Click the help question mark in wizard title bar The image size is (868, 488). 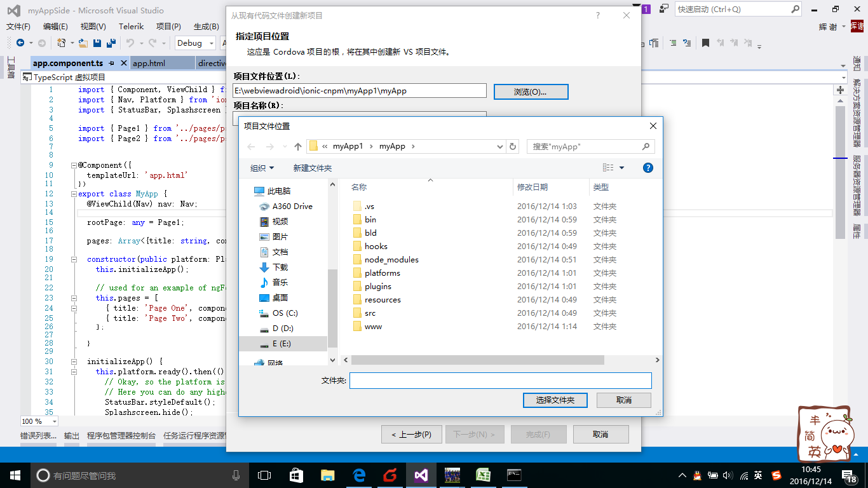(597, 16)
